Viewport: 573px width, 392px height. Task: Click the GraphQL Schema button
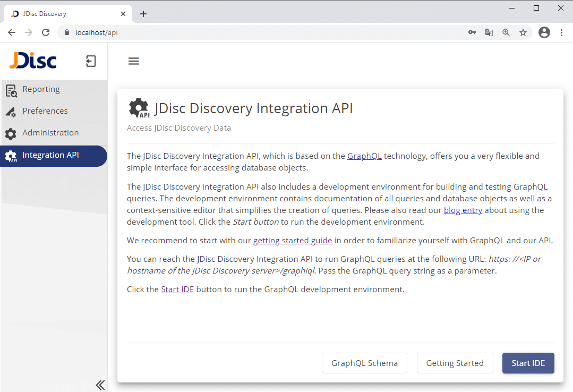click(x=364, y=363)
